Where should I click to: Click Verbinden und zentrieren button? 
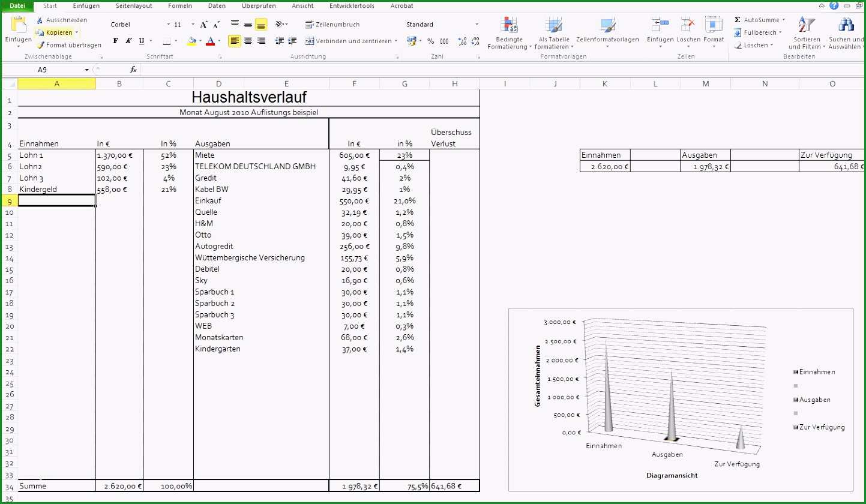348,41
